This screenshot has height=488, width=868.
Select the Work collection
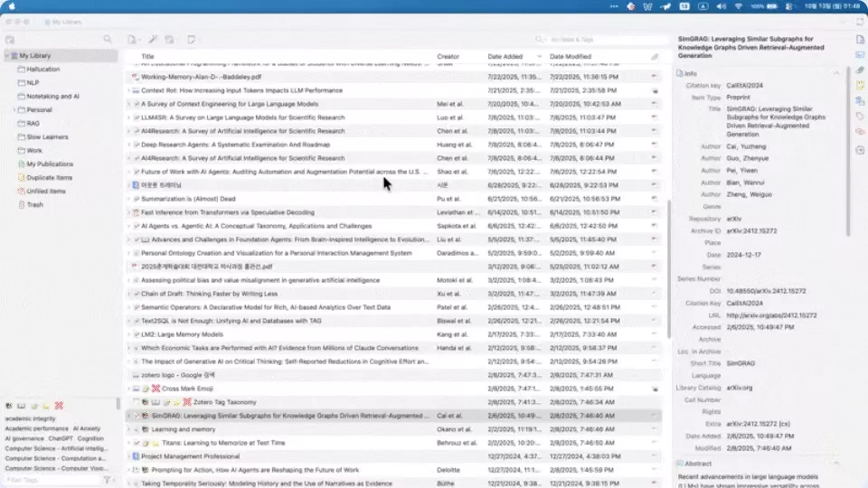(62, 151)
